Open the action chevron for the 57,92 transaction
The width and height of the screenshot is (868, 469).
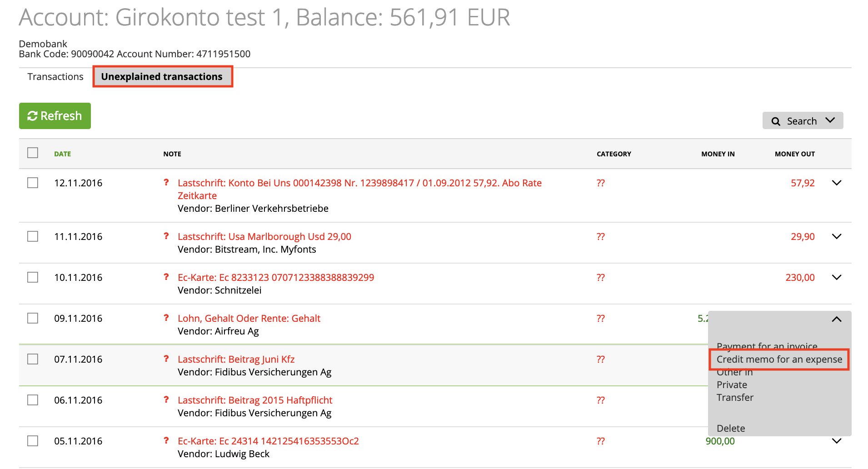tap(836, 183)
